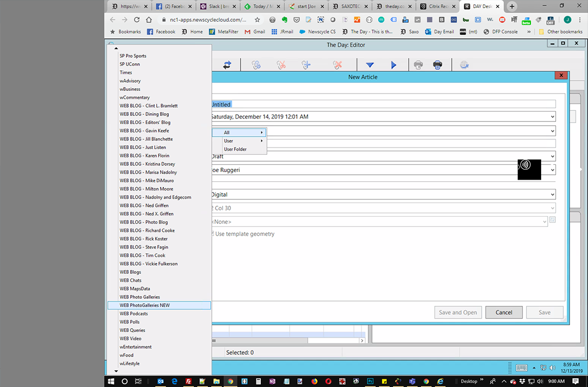Open the date dropdown showing Saturday, December 14
Screen dimensions: 588x387
pyautogui.click(x=553, y=116)
